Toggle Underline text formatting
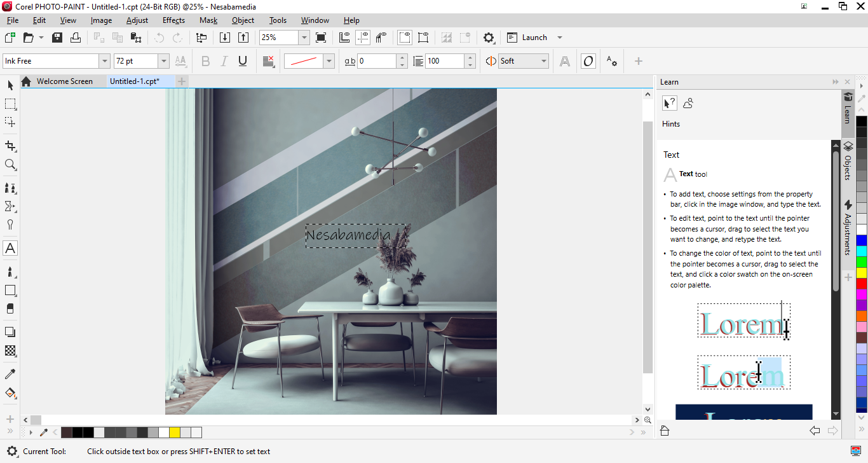This screenshot has width=868, height=463. pos(242,61)
